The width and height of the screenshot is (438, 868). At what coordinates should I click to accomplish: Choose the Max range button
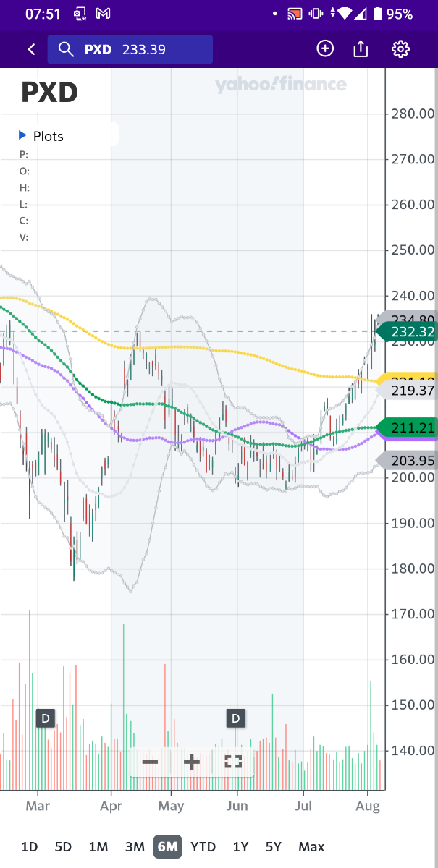click(311, 846)
